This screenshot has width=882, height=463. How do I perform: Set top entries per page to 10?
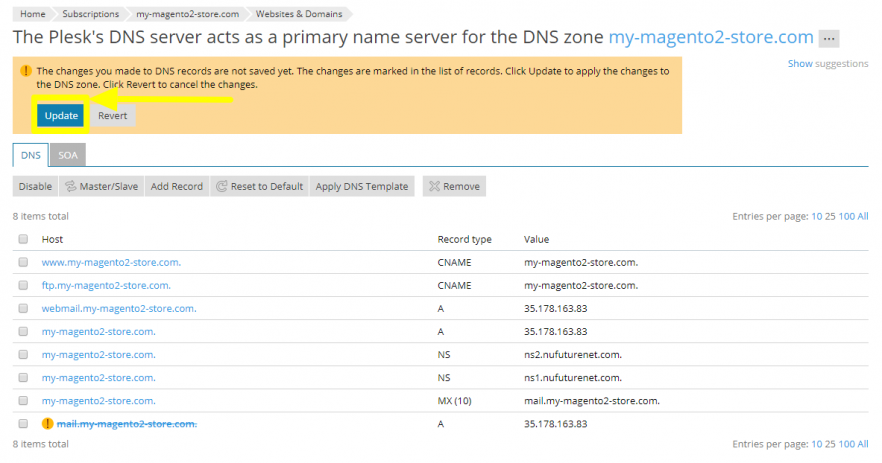pos(817,216)
